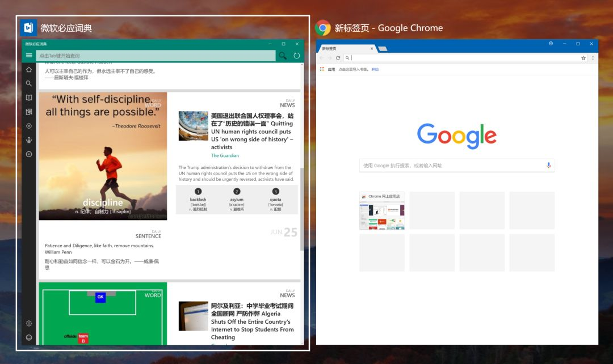The image size is (613, 364).
Task: Click Chrome's back arrow
Action: (321, 58)
